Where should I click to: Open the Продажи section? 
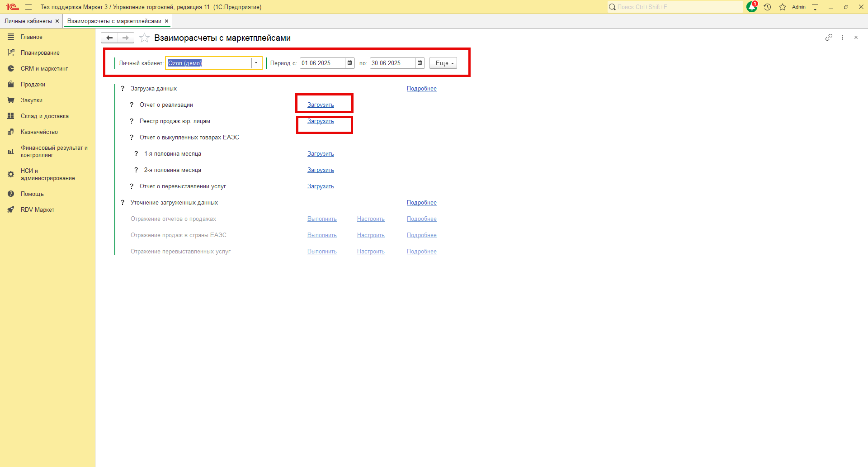pyautogui.click(x=47, y=85)
